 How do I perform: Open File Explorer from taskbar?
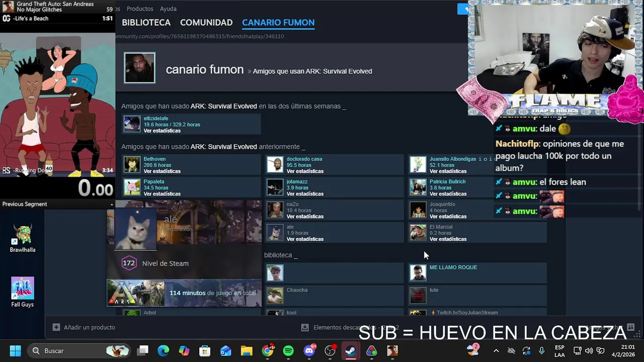pyautogui.click(x=247, y=350)
